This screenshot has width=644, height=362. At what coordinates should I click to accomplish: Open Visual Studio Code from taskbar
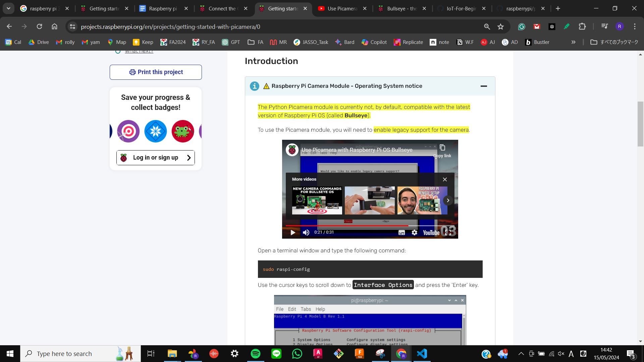pos(422,354)
